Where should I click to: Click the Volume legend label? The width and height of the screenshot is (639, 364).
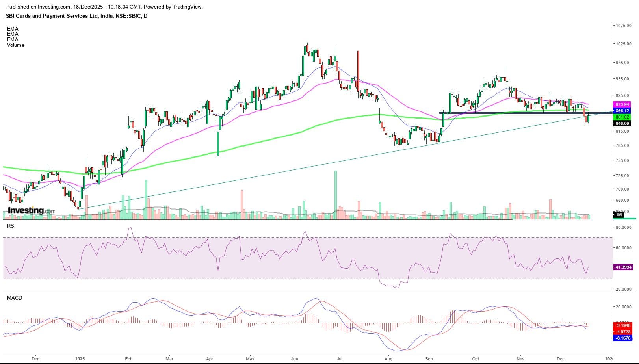pyautogui.click(x=16, y=45)
